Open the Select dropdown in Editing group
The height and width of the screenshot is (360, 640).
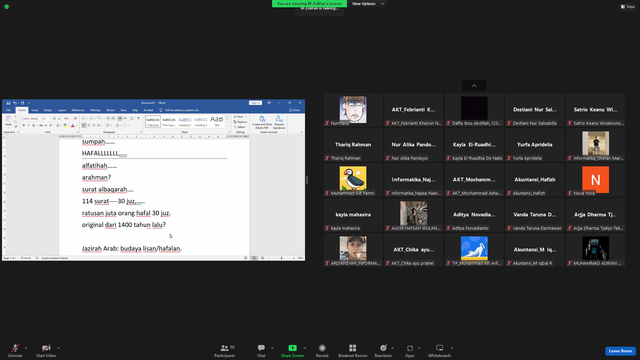click(x=240, y=127)
